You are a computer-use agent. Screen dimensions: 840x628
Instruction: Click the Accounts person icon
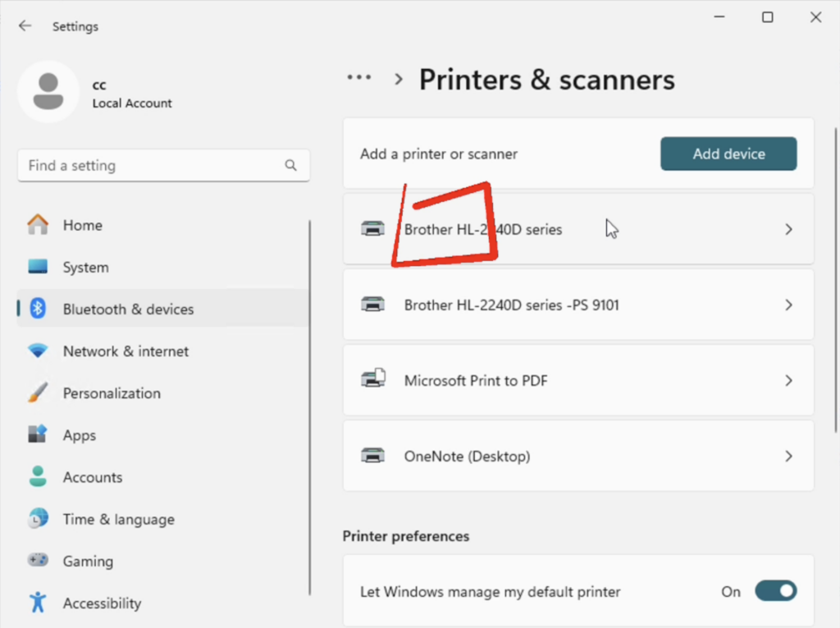tap(38, 477)
